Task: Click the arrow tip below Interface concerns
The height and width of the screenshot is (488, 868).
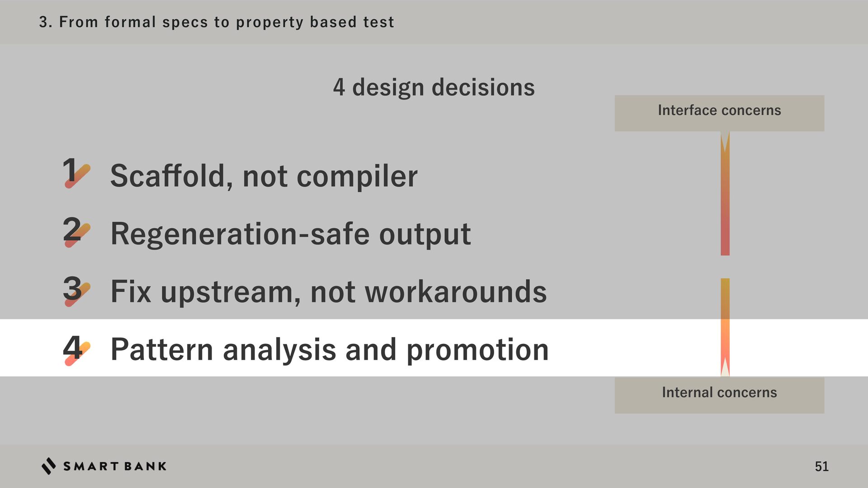Action: tap(725, 142)
